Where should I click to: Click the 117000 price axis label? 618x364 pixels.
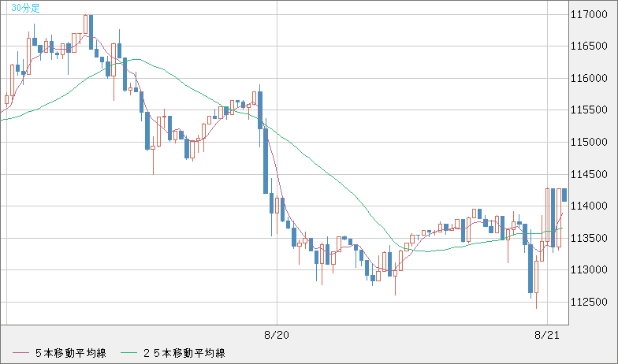tap(590, 15)
